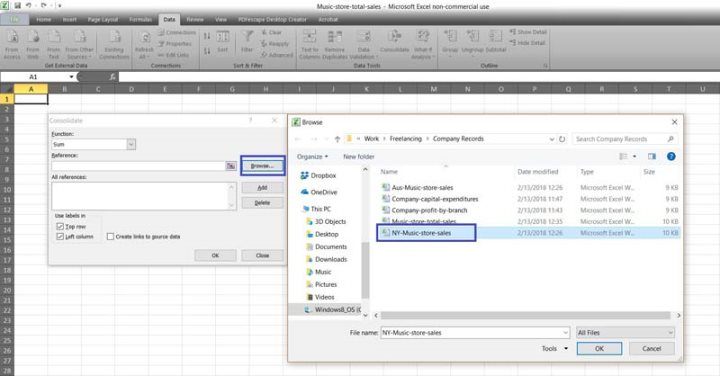Screen dimensions: 720x376
Task: Open the change view options dropdown arrow
Action: click(x=635, y=157)
